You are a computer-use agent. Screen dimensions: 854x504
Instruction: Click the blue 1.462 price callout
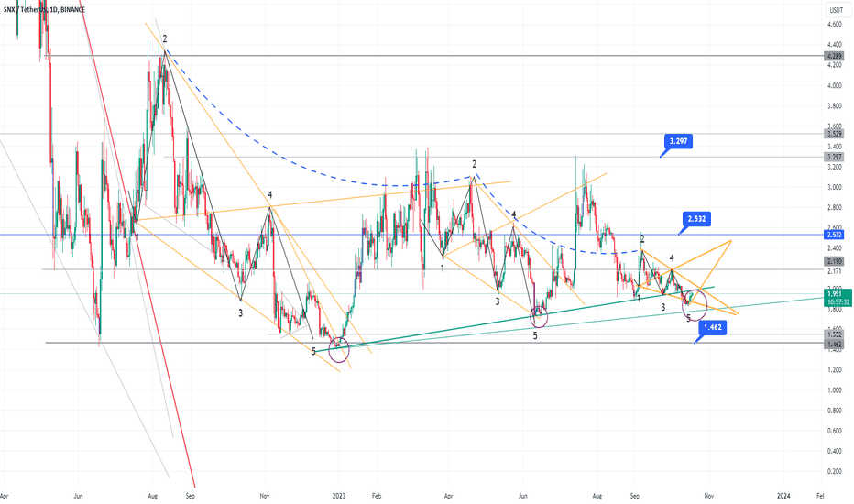712,327
